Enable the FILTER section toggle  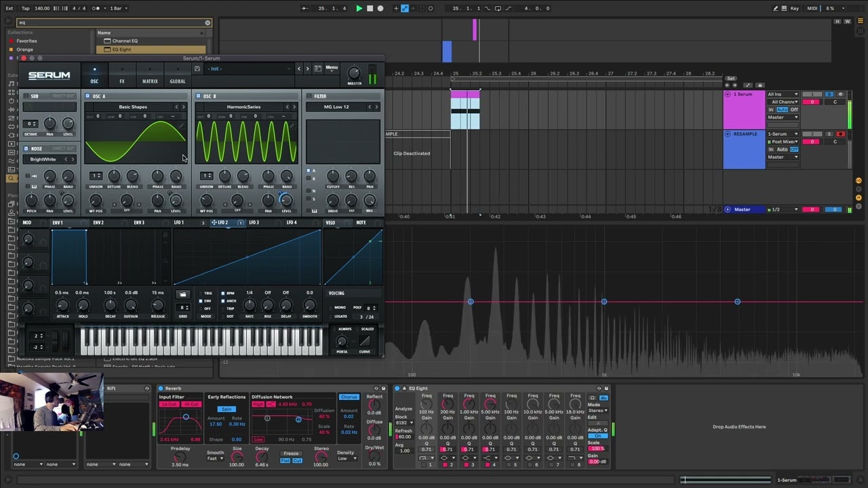click(309, 96)
